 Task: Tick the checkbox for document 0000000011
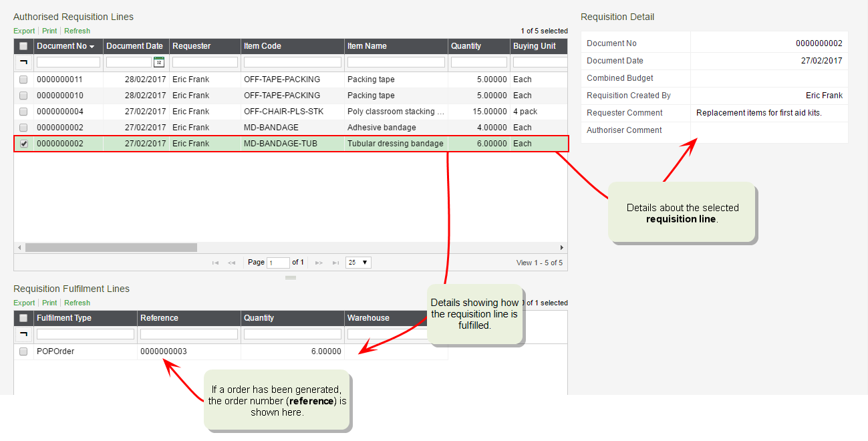[23, 80]
